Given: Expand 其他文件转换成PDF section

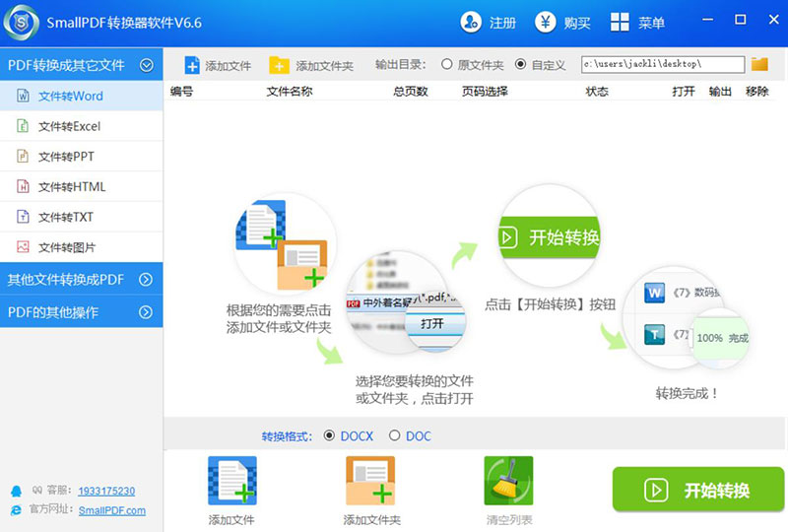Looking at the screenshot, I should pos(82,279).
